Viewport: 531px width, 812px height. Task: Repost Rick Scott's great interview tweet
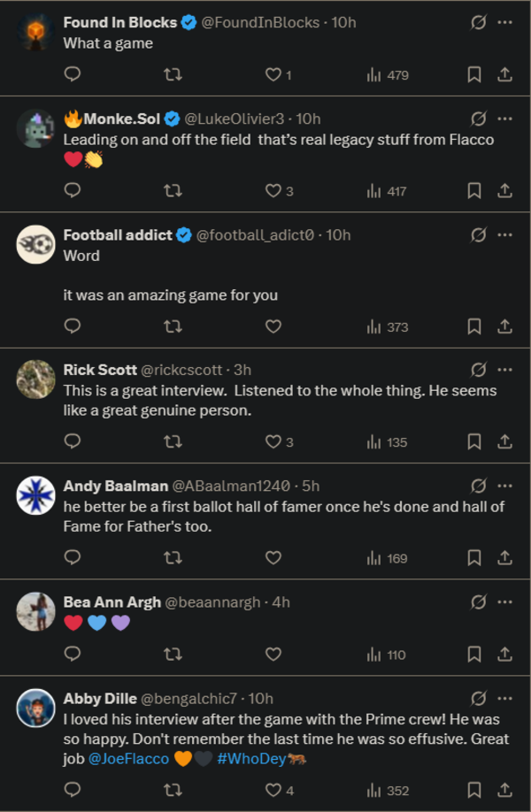point(173,441)
